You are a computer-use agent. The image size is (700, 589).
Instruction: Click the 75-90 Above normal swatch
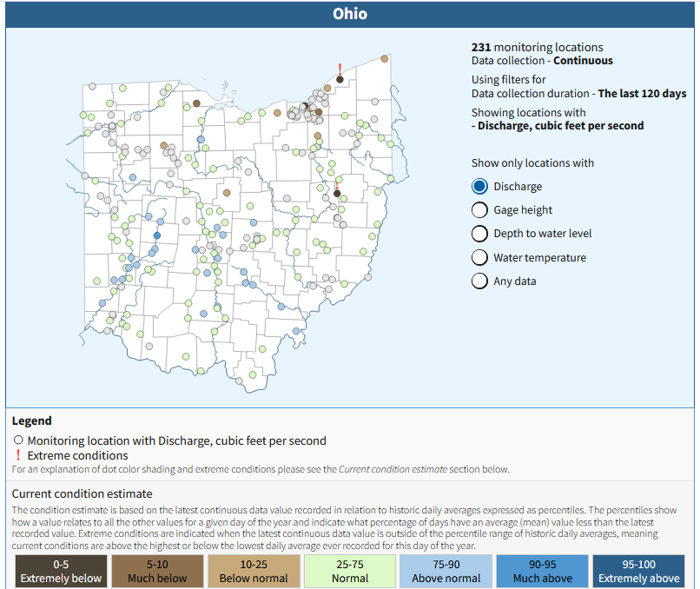coord(446,571)
